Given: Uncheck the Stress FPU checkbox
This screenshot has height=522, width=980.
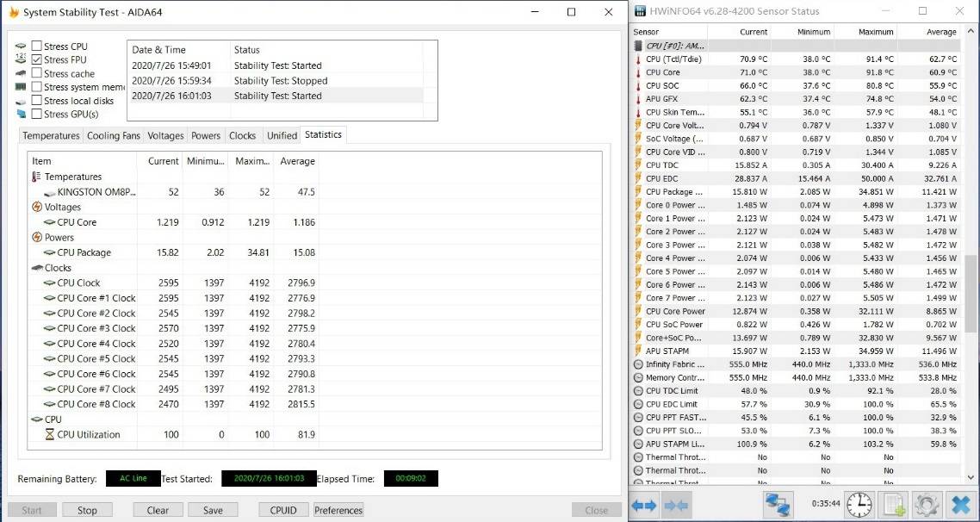Looking at the screenshot, I should click(37, 60).
